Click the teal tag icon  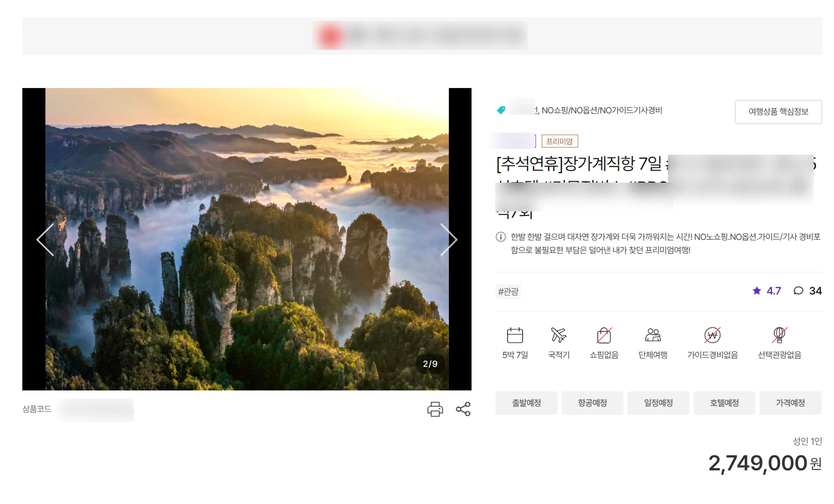(x=501, y=110)
